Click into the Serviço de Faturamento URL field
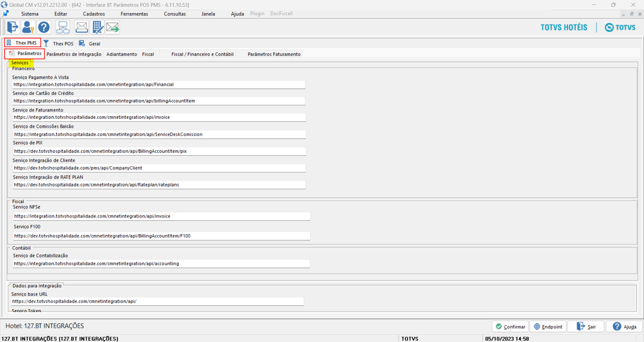This screenshot has height=342, width=644. [x=159, y=117]
